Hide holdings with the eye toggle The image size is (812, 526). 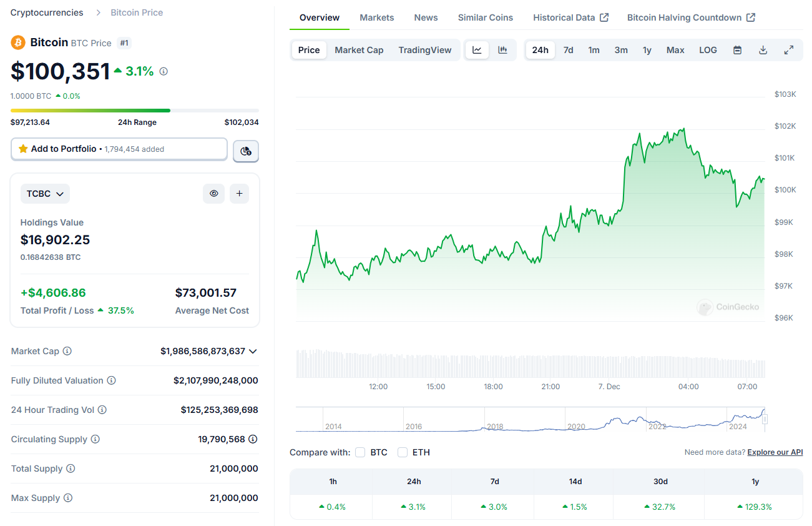pos(213,193)
